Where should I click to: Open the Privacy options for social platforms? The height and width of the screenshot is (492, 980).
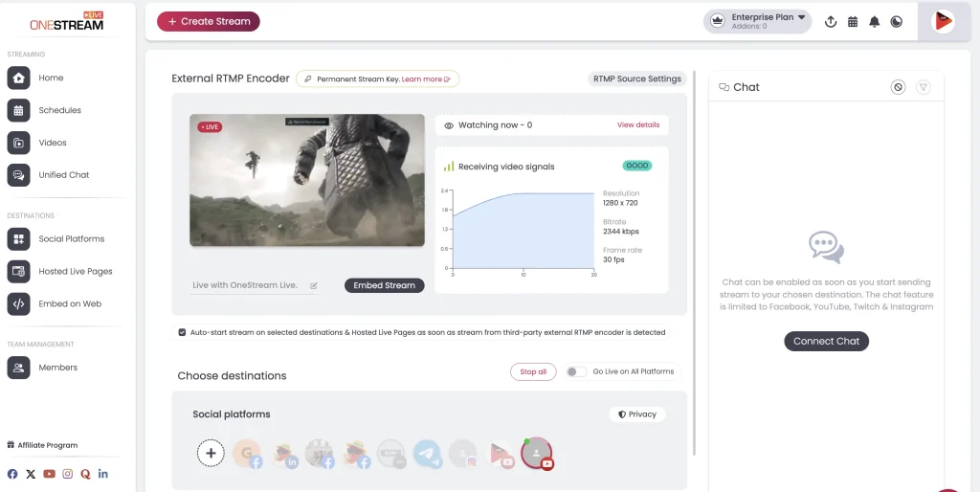point(637,414)
